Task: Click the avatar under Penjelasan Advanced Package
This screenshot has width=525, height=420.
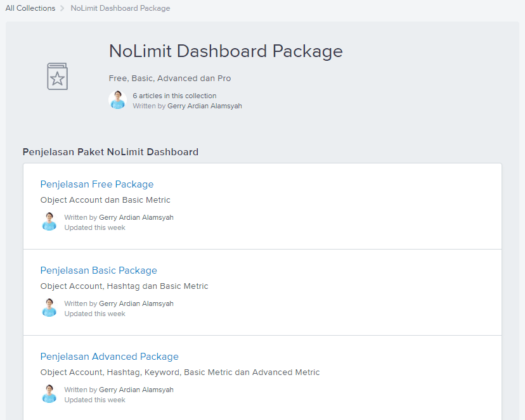Action: click(x=49, y=394)
